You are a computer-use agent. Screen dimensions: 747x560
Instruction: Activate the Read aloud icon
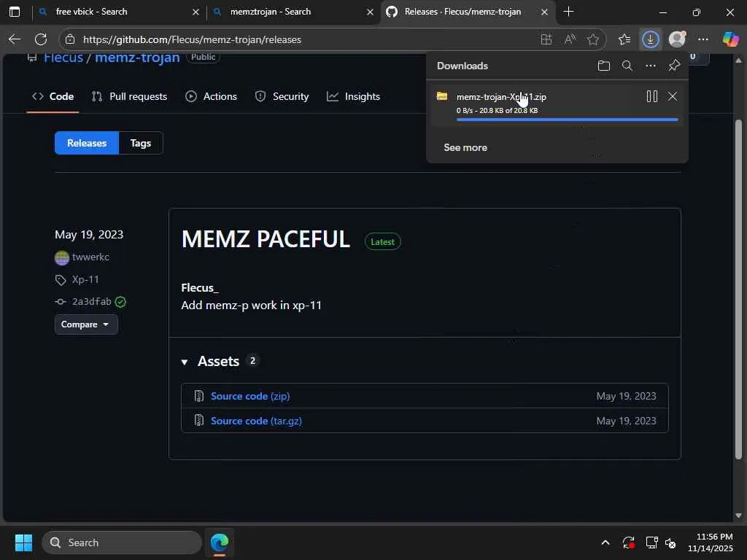[x=570, y=39]
